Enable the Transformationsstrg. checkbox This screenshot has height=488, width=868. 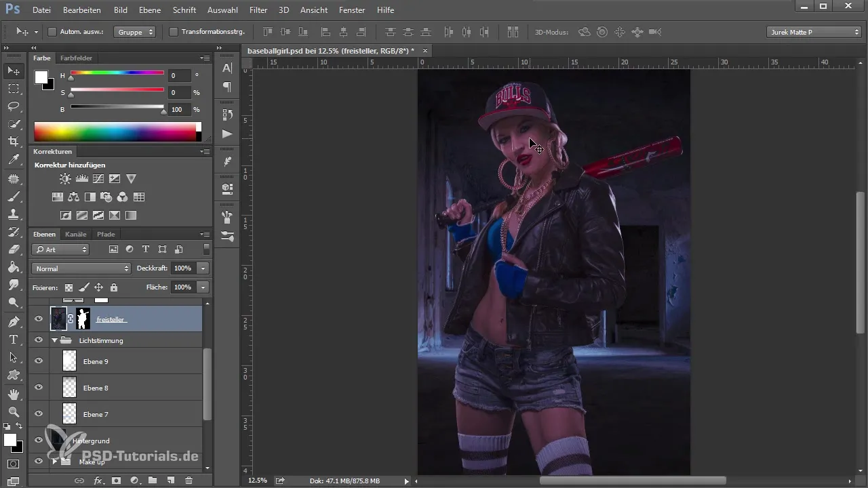[173, 31]
